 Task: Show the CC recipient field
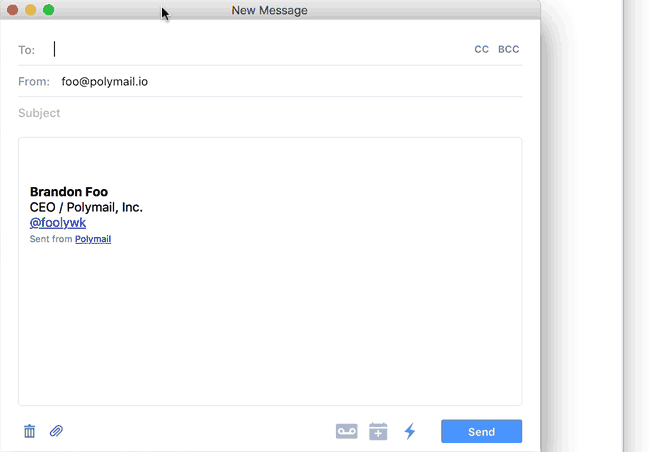(x=482, y=49)
